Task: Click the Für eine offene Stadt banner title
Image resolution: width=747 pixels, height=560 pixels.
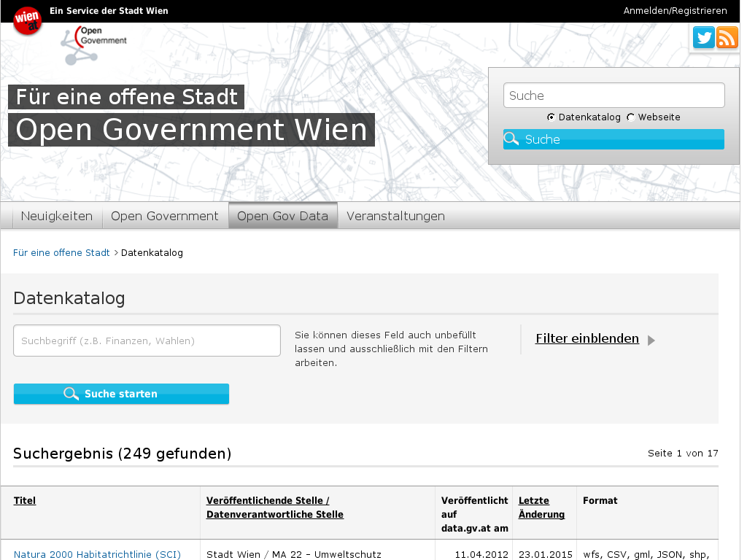Action: click(x=126, y=97)
